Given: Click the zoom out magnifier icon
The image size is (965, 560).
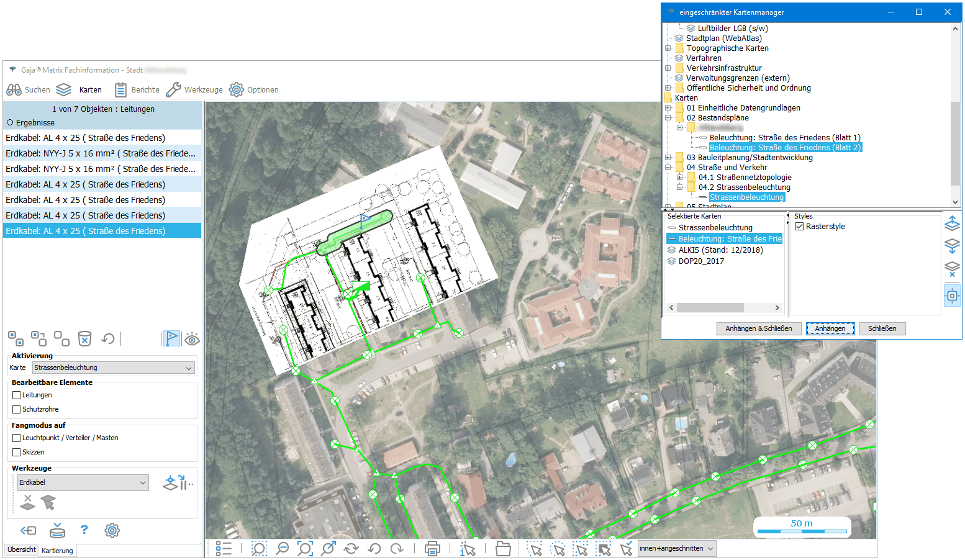Looking at the screenshot, I should (x=282, y=548).
